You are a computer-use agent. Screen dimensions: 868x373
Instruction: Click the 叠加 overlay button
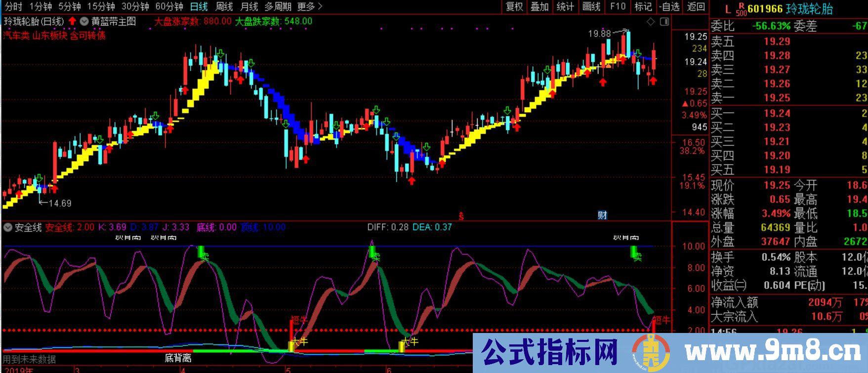pyautogui.click(x=539, y=6)
